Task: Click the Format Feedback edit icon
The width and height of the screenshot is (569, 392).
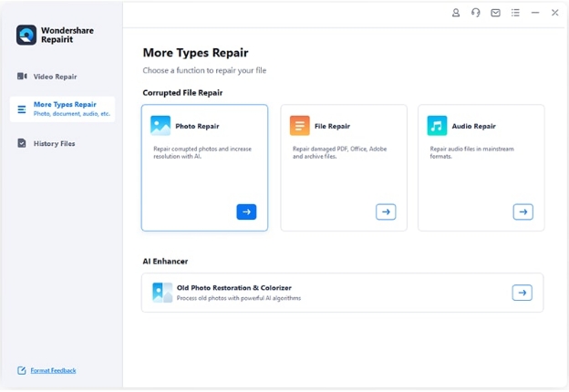Action: pos(22,370)
